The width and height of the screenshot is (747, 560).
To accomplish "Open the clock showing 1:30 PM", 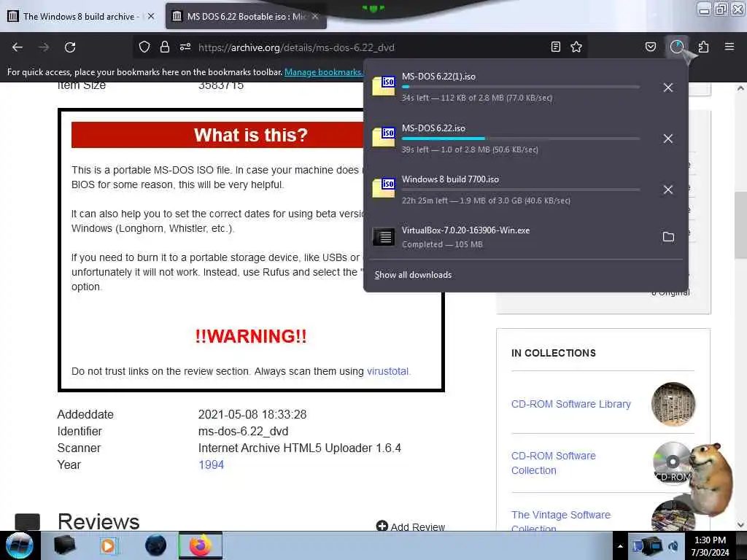I will pyautogui.click(x=710, y=546).
